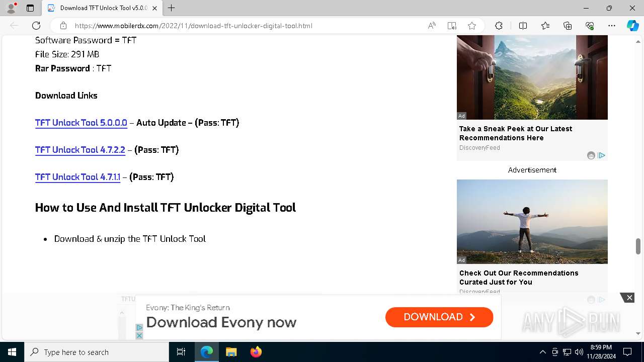Image resolution: width=644 pixels, height=362 pixels.
Task: Open the Edge profile icon
Action: 11,8
